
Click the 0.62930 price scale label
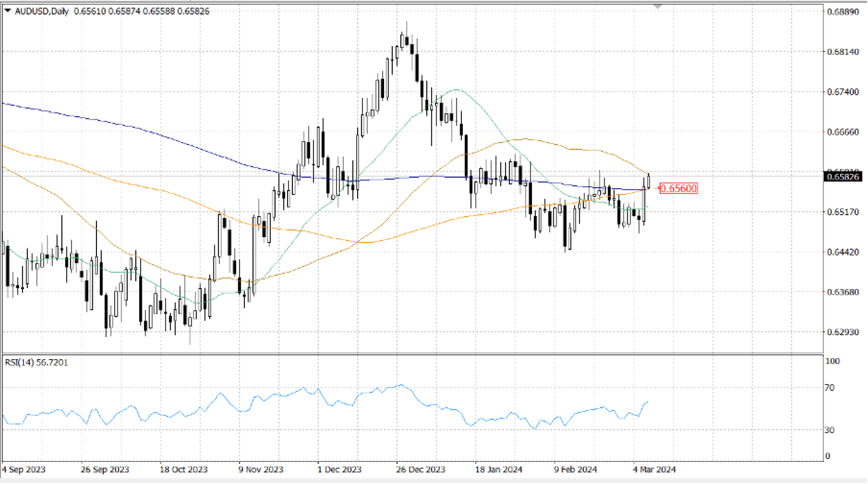842,332
